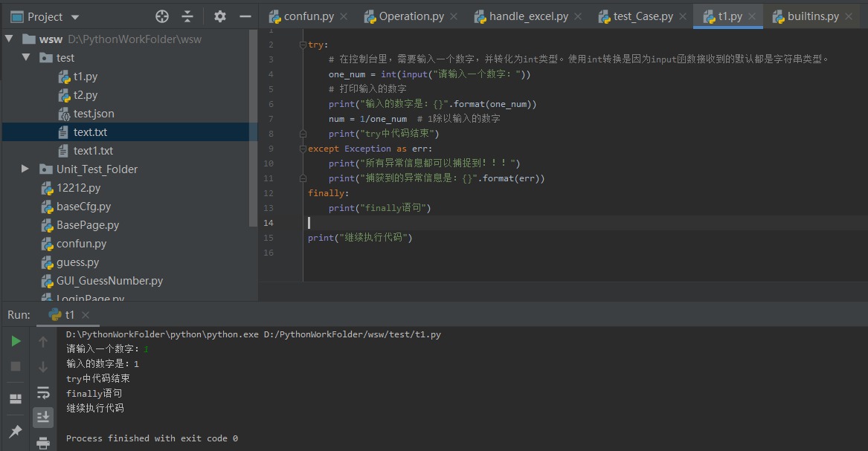Place cursor on print finally line 13
The image size is (868, 451).
click(380, 208)
